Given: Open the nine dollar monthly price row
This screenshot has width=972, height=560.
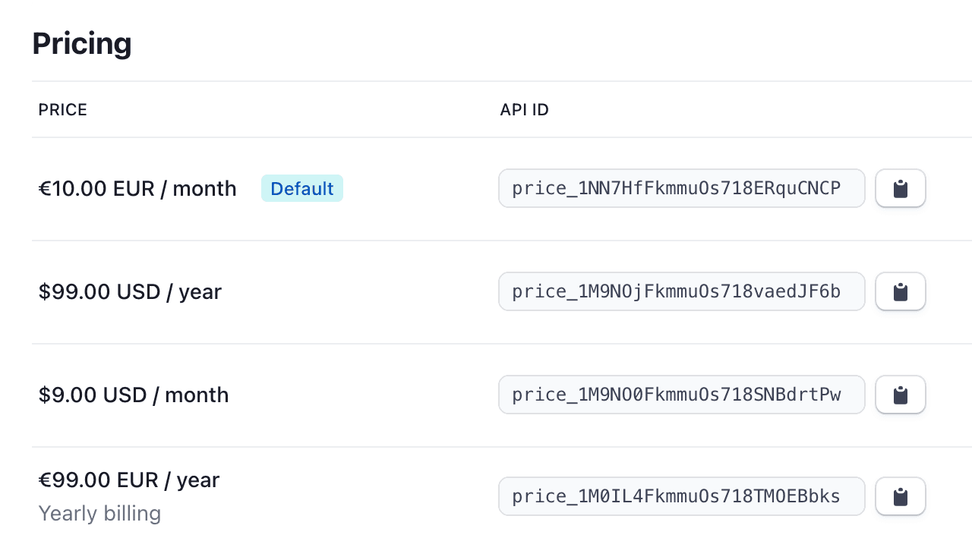Looking at the screenshot, I should [x=502, y=395].
